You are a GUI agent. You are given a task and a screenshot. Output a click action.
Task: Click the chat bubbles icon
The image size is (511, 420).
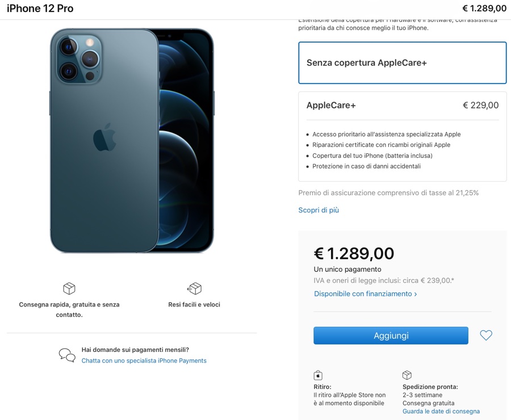point(67,355)
